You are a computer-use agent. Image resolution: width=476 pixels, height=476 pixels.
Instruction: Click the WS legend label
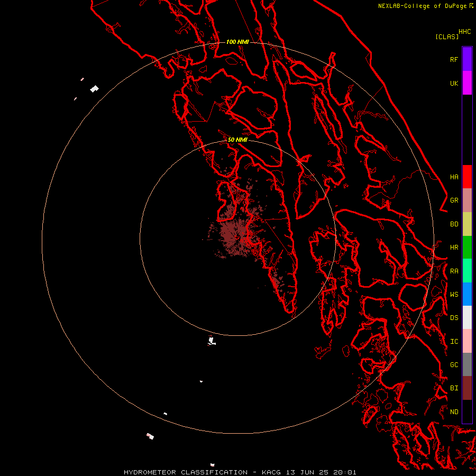pos(454,294)
